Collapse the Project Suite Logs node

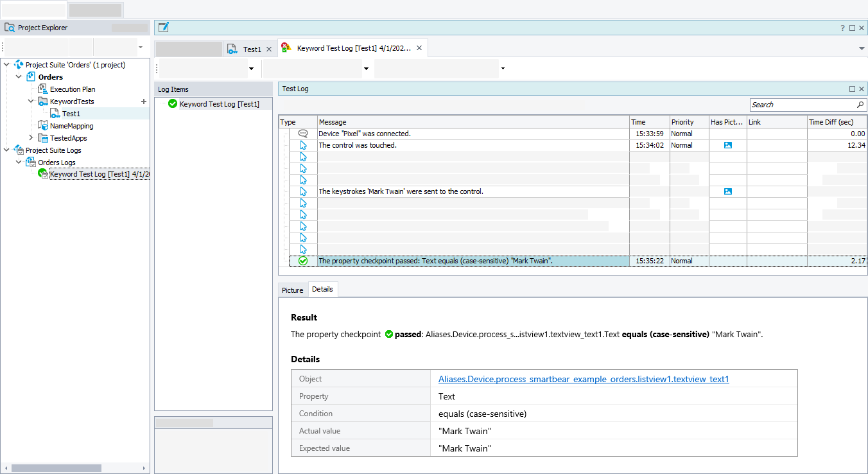point(7,150)
